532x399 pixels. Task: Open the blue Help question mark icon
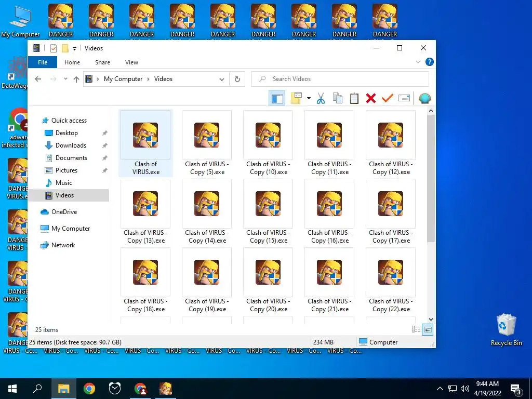tap(429, 62)
